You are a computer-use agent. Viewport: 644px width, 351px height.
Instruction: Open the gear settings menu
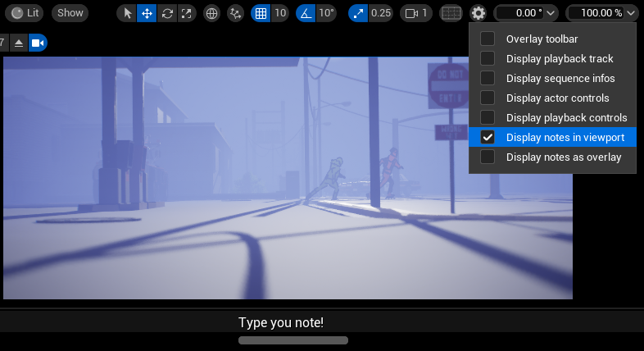(478, 13)
